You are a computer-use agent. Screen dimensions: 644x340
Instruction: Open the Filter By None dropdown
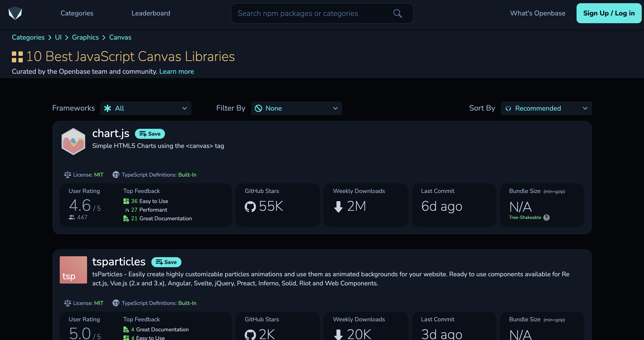point(296,108)
